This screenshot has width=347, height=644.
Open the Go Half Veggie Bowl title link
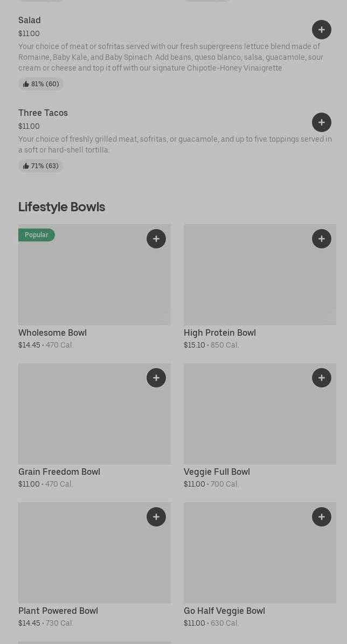[x=224, y=611]
